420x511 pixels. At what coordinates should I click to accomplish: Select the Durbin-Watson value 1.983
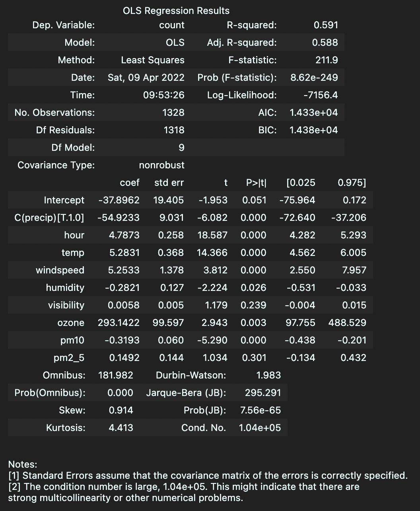(x=269, y=375)
